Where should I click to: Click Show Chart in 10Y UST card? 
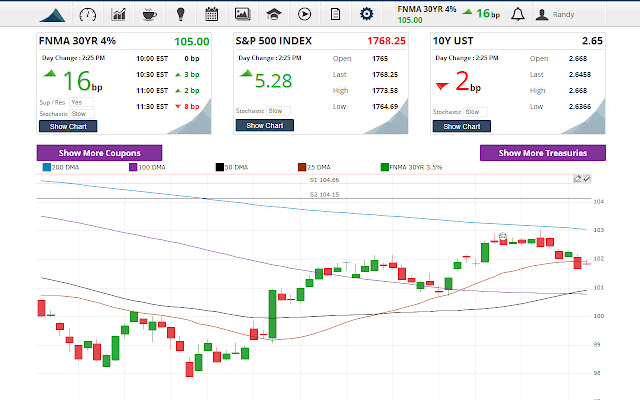[x=462, y=126]
